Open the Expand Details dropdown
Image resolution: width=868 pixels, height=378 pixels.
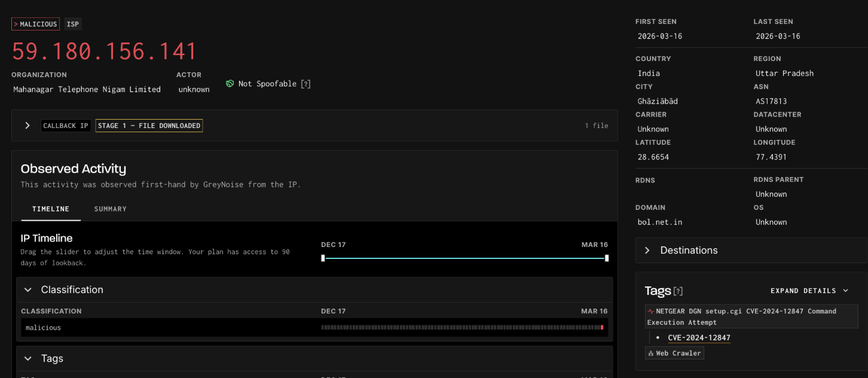(809, 291)
